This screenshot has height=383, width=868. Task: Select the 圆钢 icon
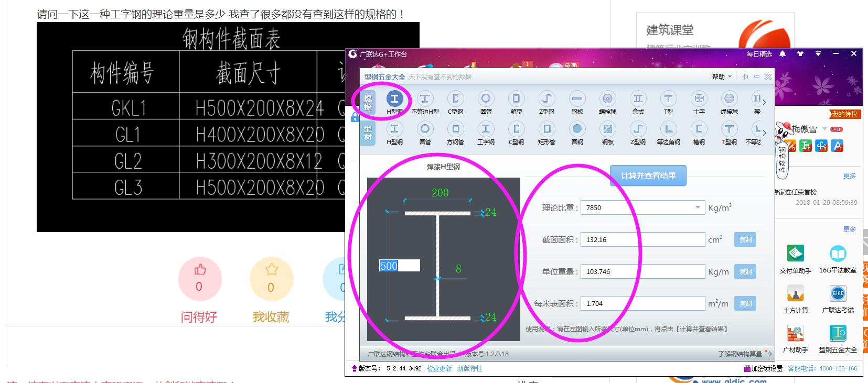577,129
